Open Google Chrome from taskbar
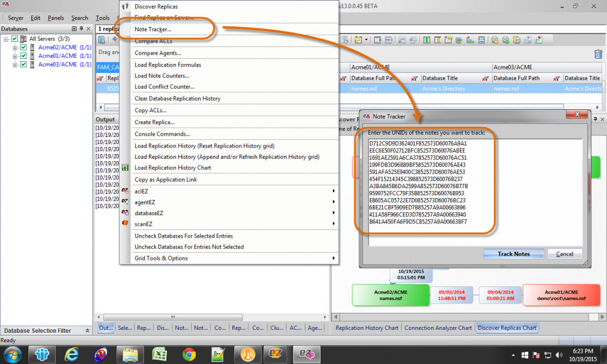607x364 pixels. pyautogui.click(x=189, y=355)
